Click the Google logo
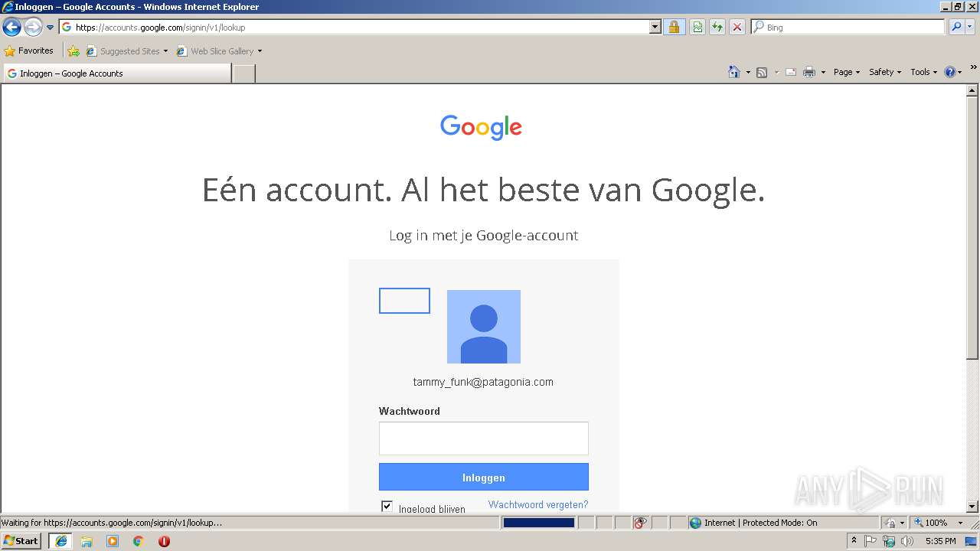Image resolution: width=980 pixels, height=551 pixels. coord(481,128)
